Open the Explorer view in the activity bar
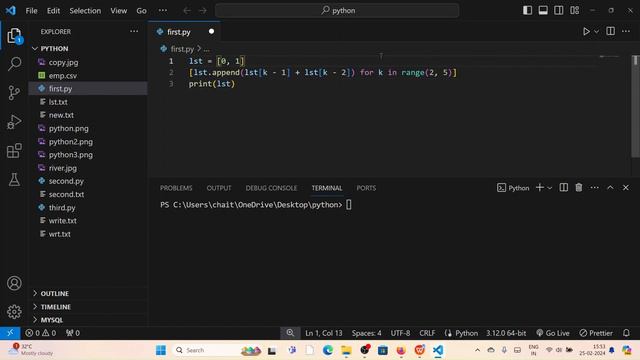 pyautogui.click(x=14, y=36)
